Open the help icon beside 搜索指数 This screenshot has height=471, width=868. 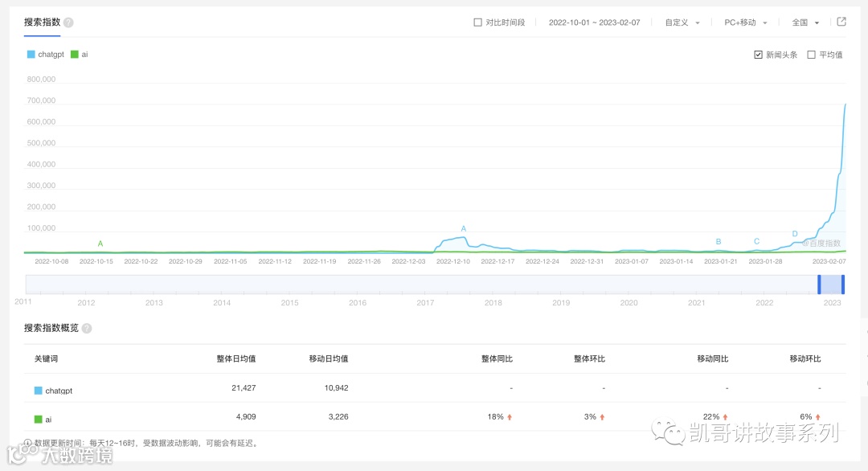(x=68, y=23)
